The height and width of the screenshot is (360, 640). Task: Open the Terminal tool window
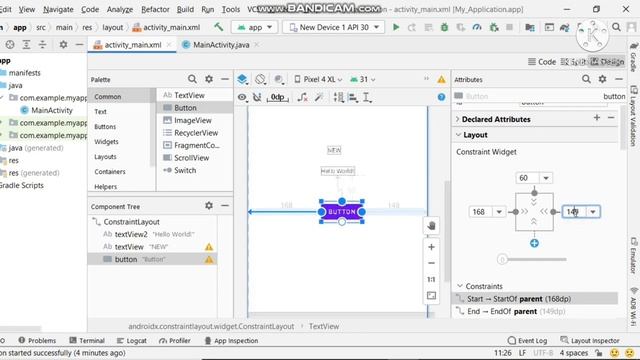pyautogui.click(x=87, y=340)
